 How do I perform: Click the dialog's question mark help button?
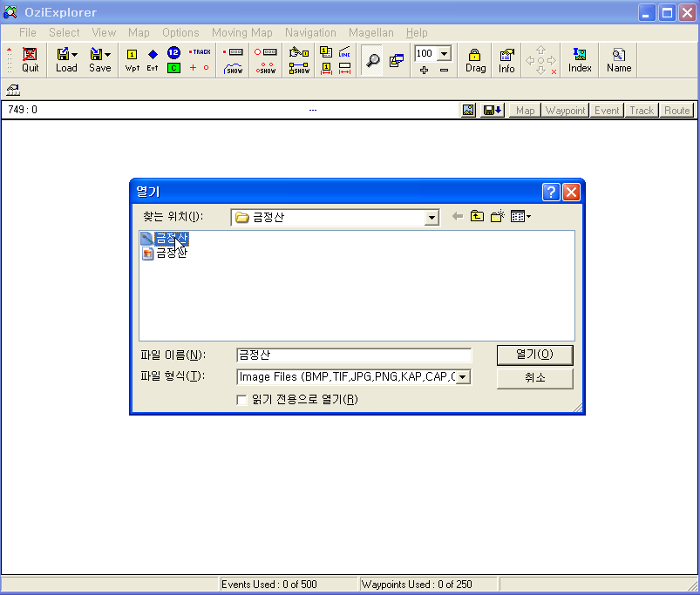[x=551, y=193]
